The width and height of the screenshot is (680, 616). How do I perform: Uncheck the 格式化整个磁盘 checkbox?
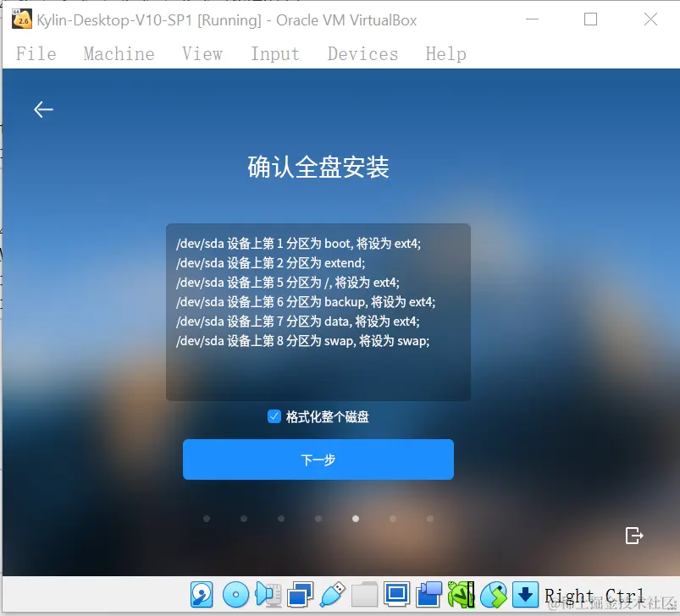pos(274,416)
